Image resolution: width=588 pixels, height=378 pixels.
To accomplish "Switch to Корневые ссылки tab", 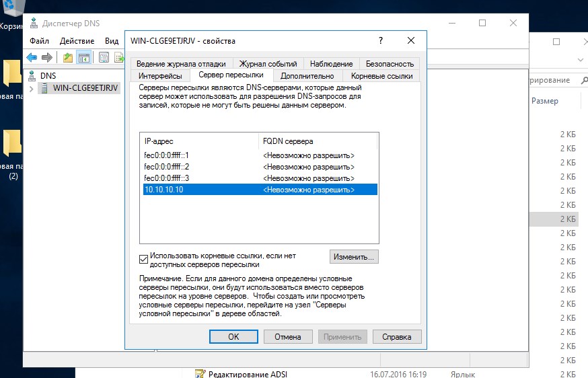I will (x=381, y=76).
